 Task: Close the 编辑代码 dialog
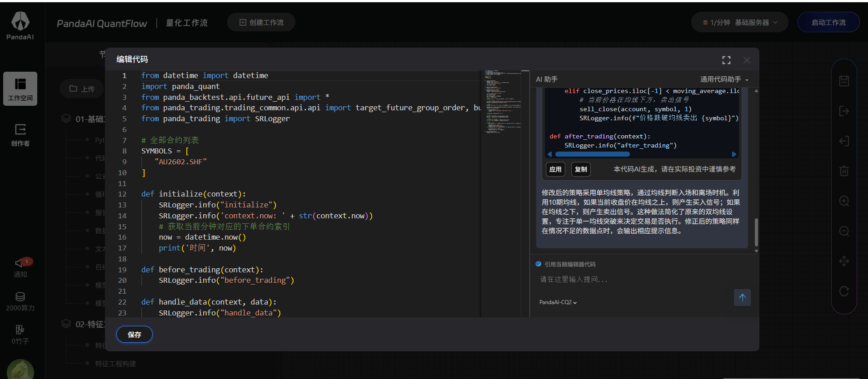[747, 60]
